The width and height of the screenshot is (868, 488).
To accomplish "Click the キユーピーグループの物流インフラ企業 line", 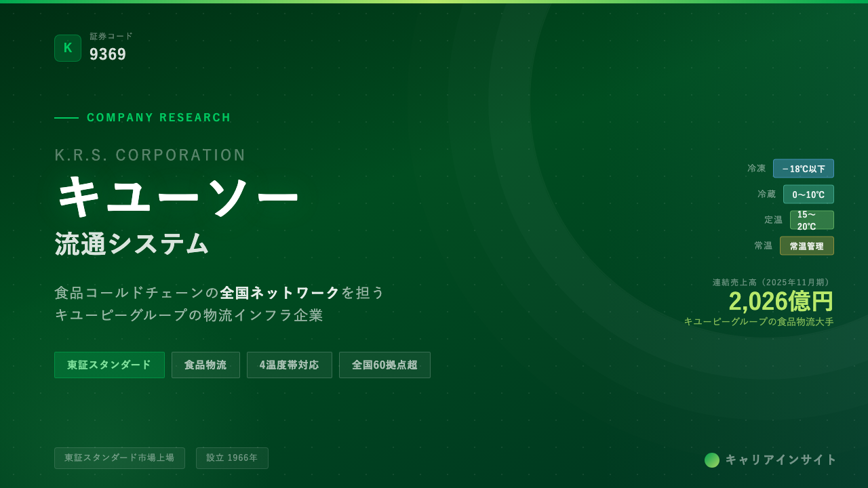I will 189,315.
